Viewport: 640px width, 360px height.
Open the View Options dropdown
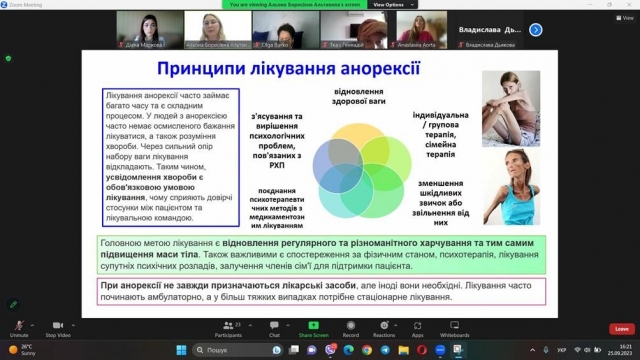[x=393, y=4]
